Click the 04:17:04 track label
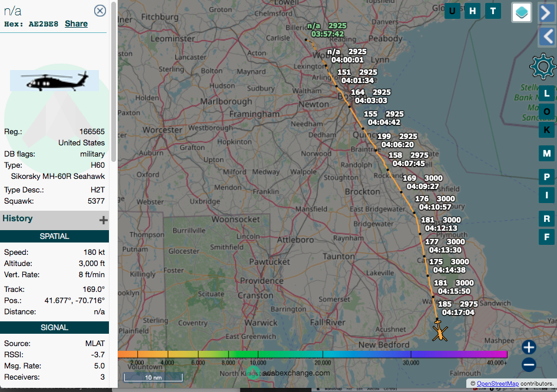 [458, 313]
